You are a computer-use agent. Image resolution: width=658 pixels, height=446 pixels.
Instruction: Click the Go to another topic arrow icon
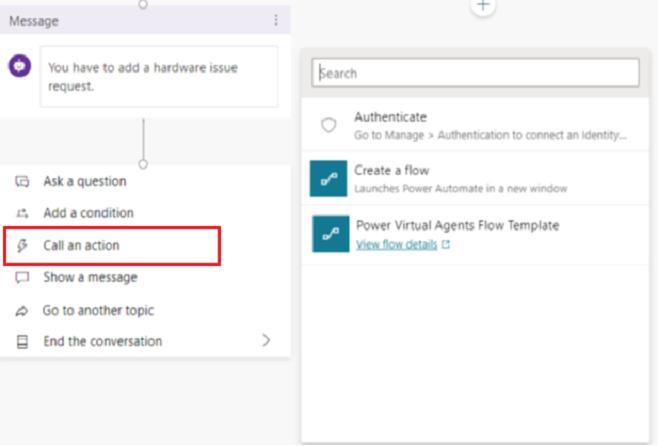(22, 310)
